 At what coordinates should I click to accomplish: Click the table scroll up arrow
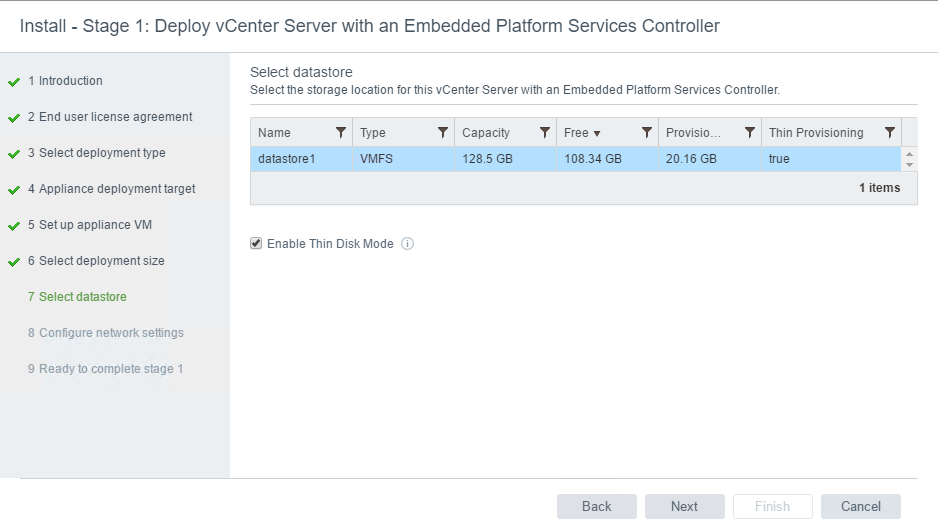coord(909,154)
